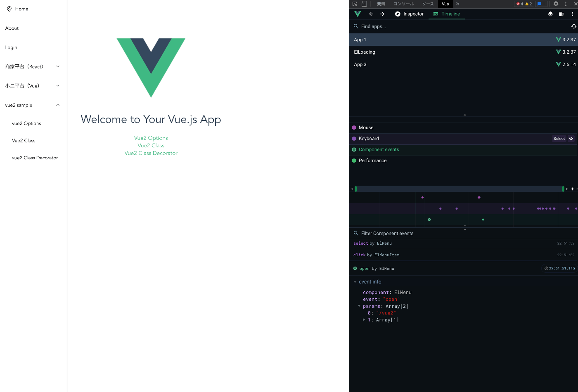The width and height of the screenshot is (578, 392).
Task: Click the Inspector compass icon
Action: click(x=398, y=14)
